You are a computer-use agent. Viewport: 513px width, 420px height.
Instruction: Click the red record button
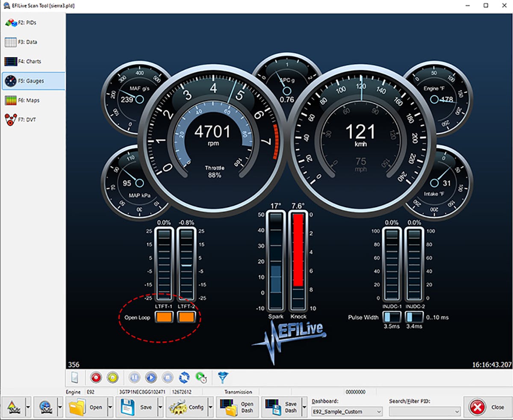click(x=96, y=377)
